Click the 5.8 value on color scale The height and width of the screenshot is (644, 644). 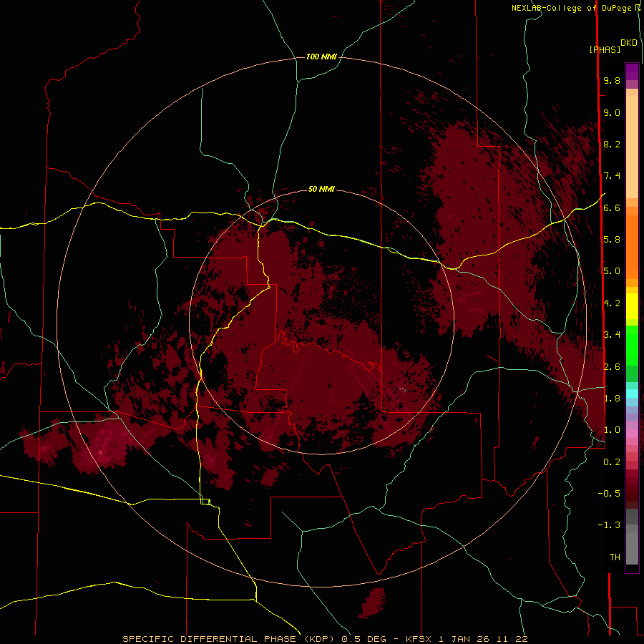coord(612,240)
